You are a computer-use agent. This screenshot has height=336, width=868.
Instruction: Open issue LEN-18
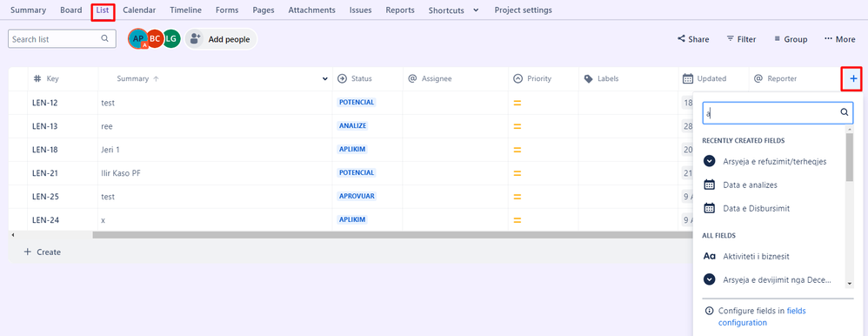[45, 150]
